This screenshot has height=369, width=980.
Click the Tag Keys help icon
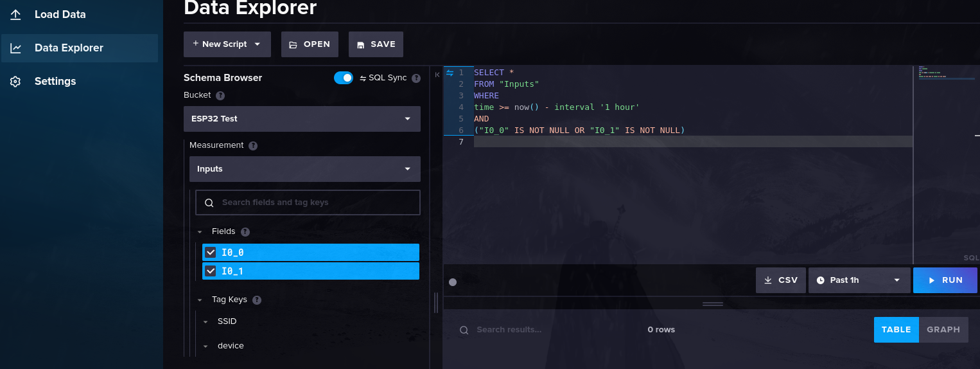pyautogui.click(x=257, y=300)
